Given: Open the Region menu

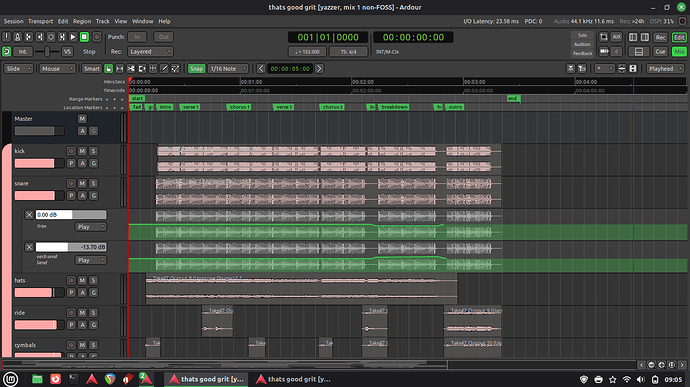Looking at the screenshot, I should 82,21.
